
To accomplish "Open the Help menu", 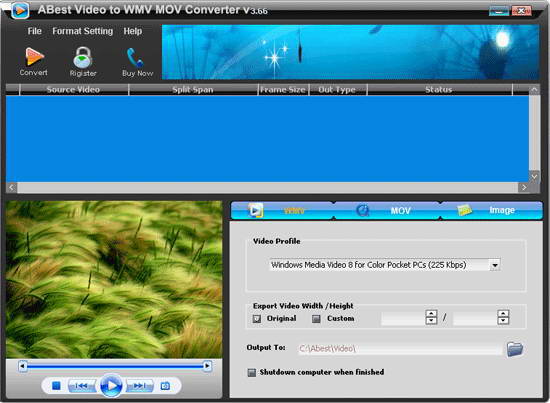I will (x=133, y=31).
